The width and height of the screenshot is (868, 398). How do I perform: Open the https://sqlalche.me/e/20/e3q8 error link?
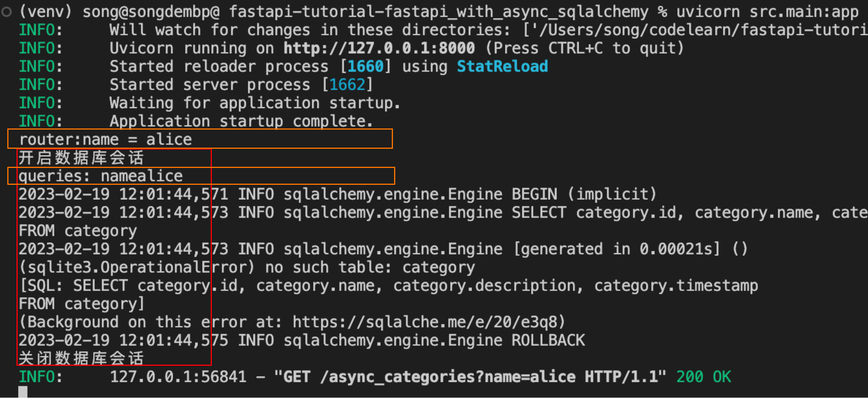pos(425,322)
